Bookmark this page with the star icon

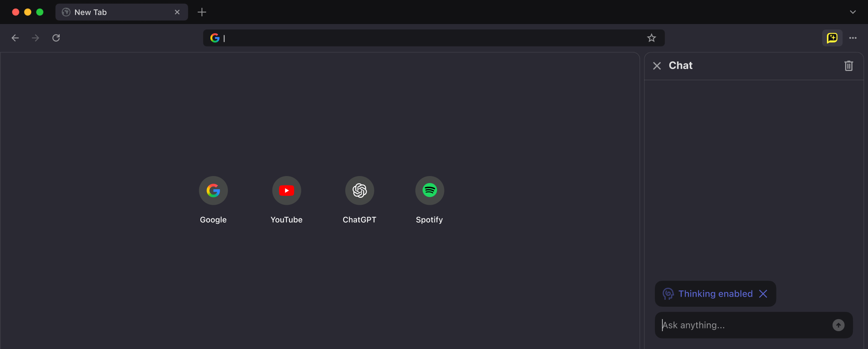[x=651, y=38]
